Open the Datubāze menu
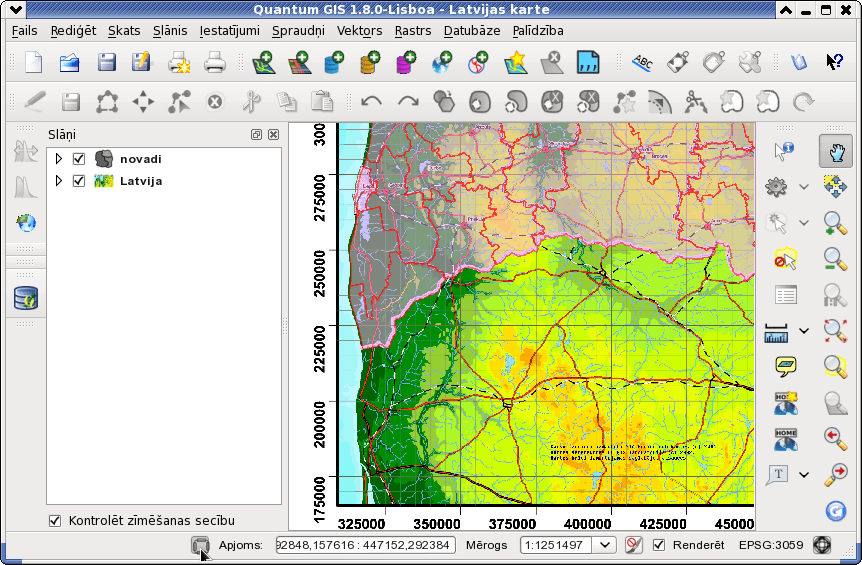 point(472,31)
